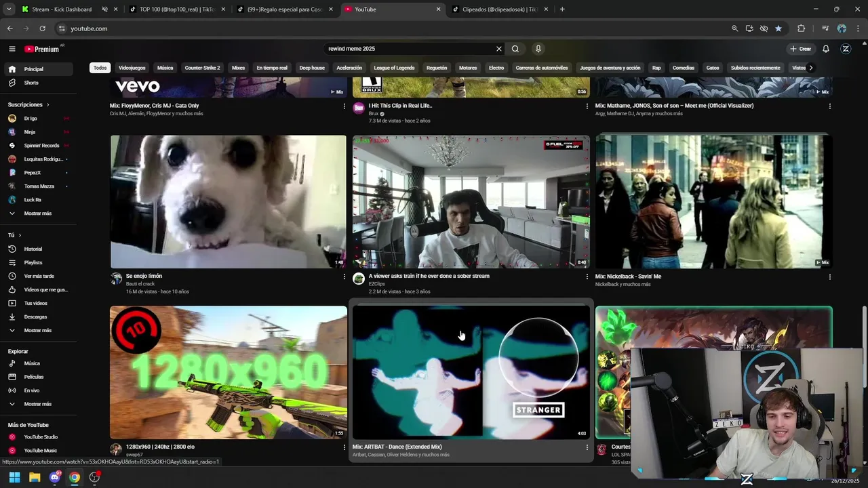The width and height of the screenshot is (868, 488).
Task: Reload the page in Chrome
Action: [42, 28]
